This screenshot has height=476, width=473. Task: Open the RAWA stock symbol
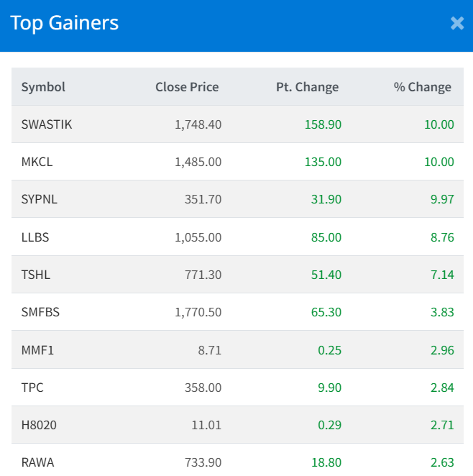click(x=37, y=462)
